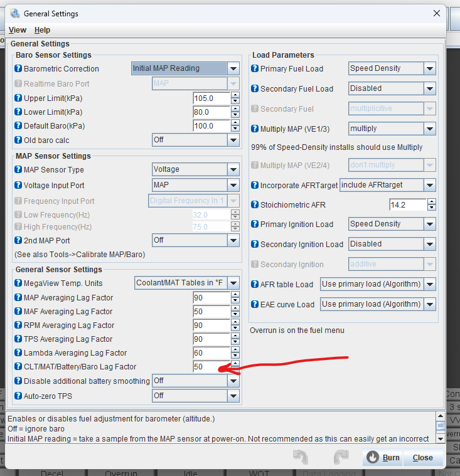Open the Old baro calc dropdown
The image size is (460, 476).
(233, 140)
